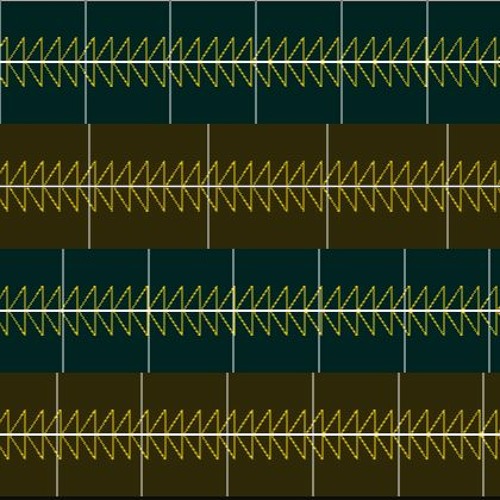Select the yellow zigzag waveform in top teal track
The width and height of the screenshot is (500, 500).
(x=250, y=62)
